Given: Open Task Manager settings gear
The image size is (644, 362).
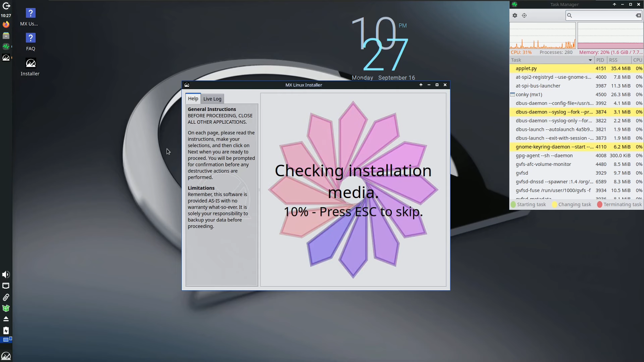Looking at the screenshot, I should click(515, 15).
